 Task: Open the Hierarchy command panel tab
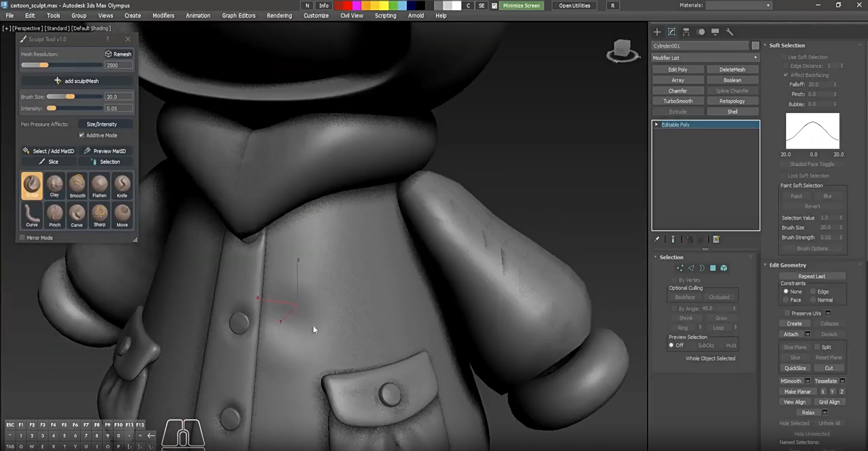(686, 32)
